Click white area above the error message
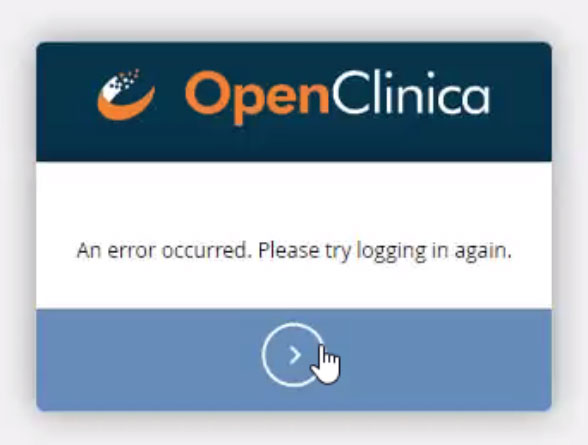588x445 pixels. [x=294, y=201]
